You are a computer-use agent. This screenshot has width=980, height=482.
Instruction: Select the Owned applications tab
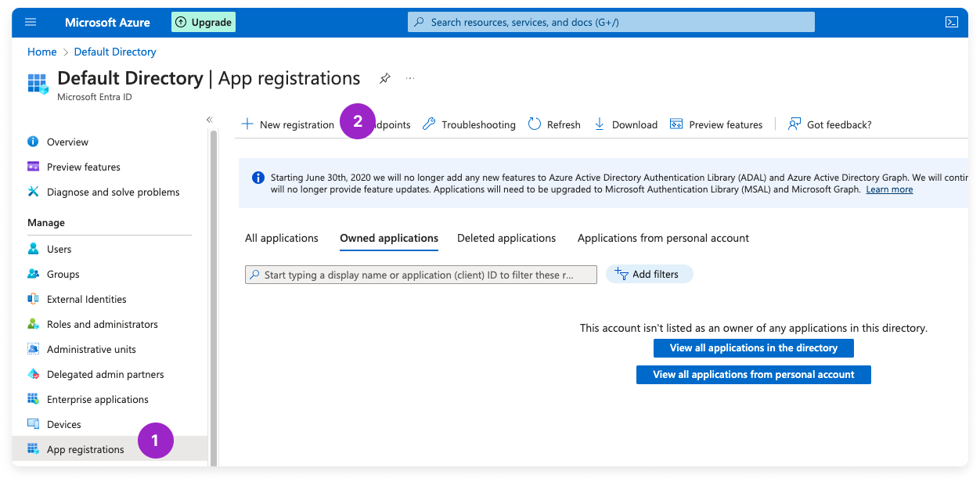point(389,238)
